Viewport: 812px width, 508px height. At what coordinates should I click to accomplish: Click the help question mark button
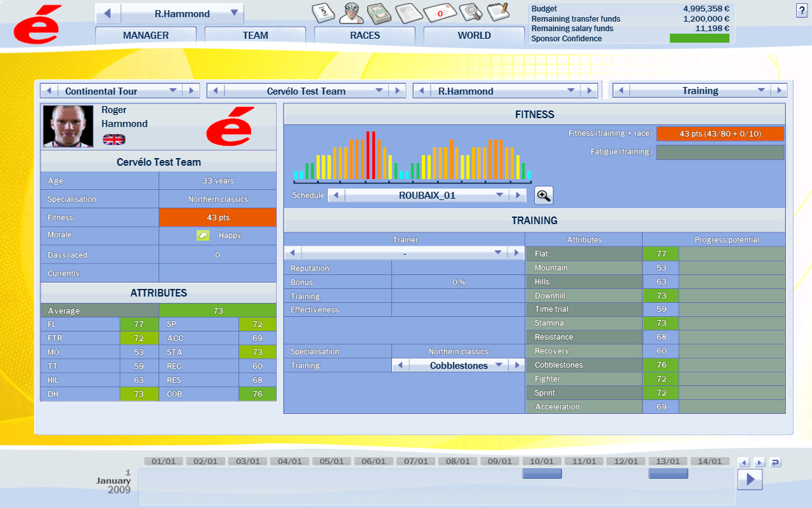point(801,10)
